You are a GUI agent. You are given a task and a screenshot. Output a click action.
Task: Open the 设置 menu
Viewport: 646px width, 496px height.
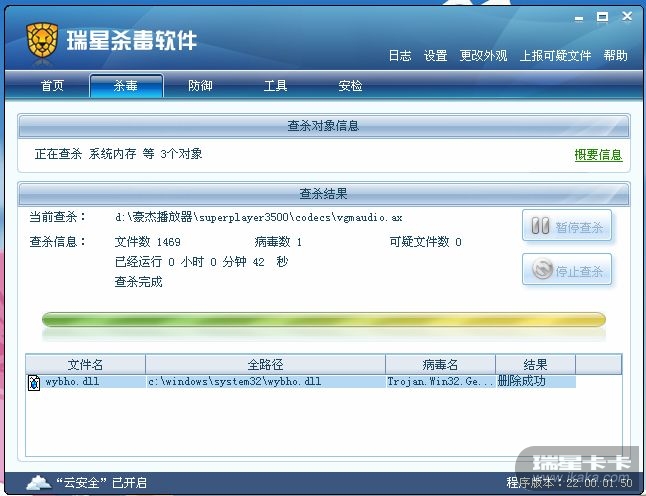tap(435, 56)
